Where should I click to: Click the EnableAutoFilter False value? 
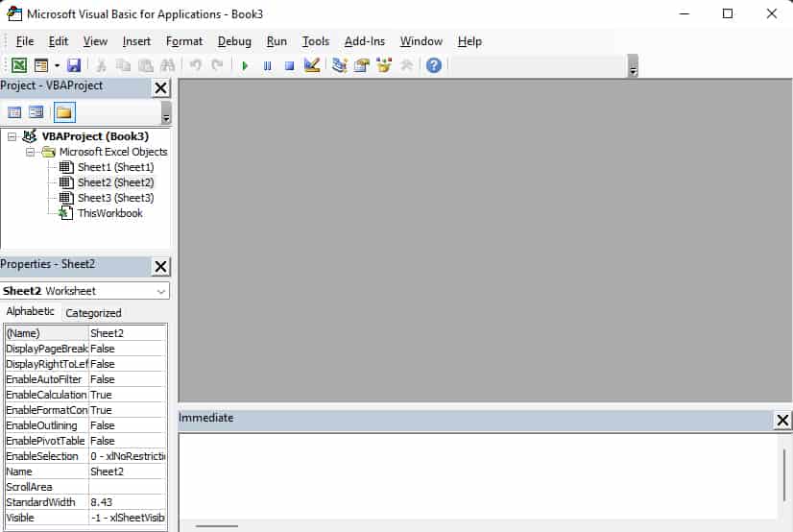pyautogui.click(x=128, y=379)
